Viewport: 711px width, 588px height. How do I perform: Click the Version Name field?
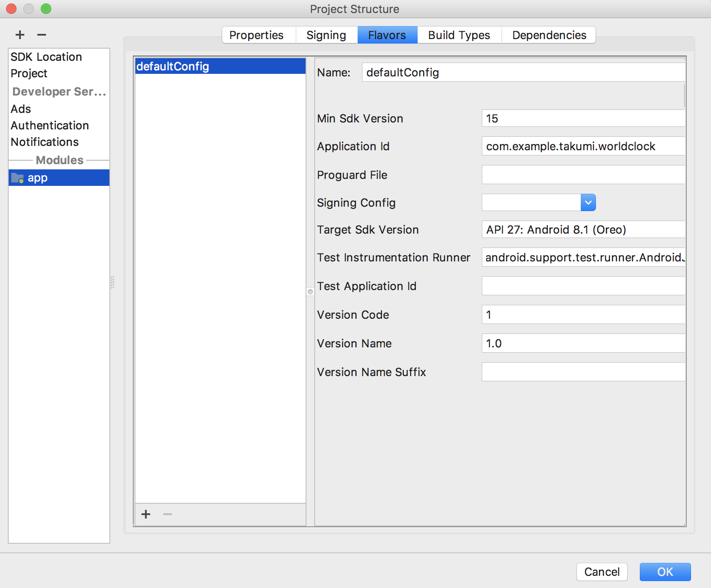[583, 343]
